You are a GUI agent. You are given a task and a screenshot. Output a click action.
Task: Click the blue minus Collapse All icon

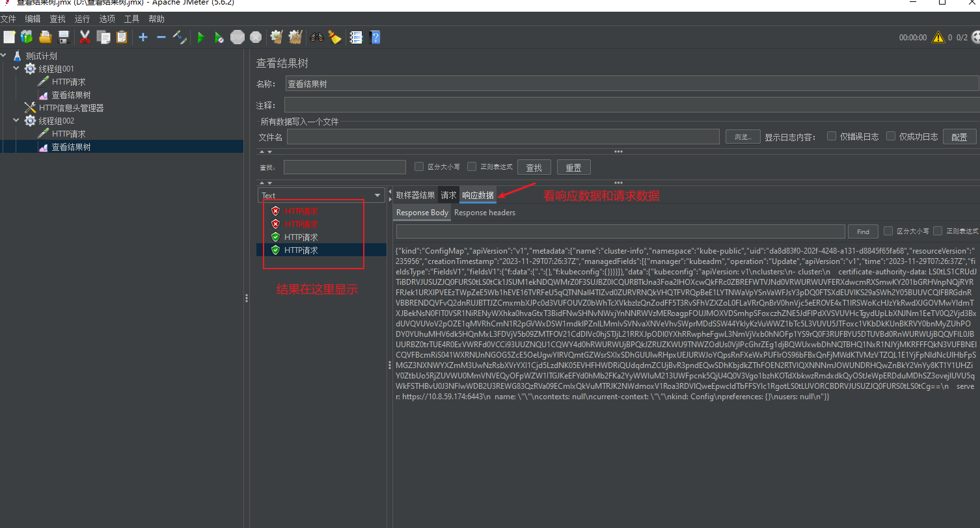click(x=161, y=37)
